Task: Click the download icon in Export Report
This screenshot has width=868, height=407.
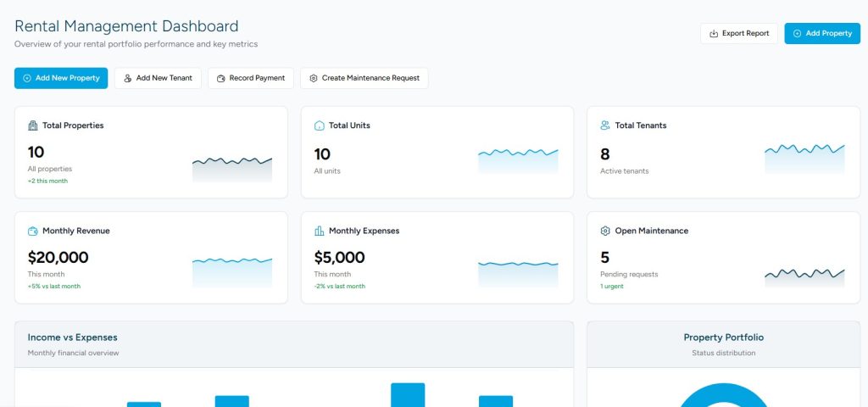Action: coord(714,34)
